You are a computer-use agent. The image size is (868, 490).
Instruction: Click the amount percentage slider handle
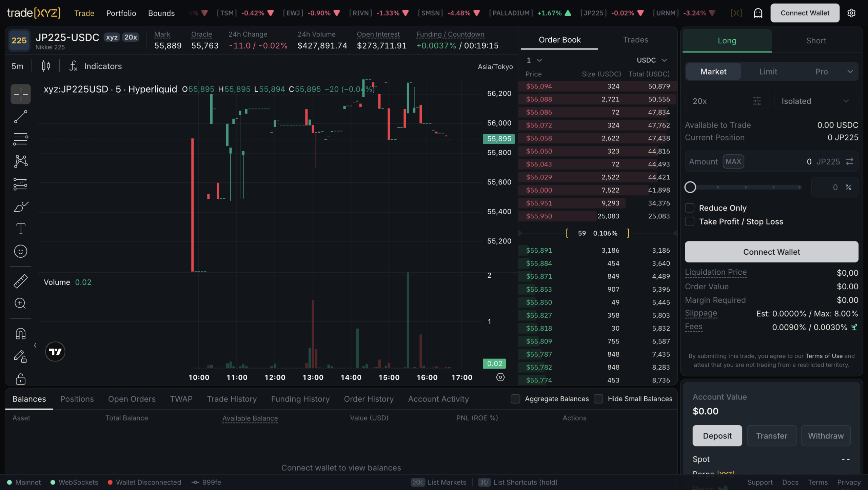pyautogui.click(x=690, y=187)
